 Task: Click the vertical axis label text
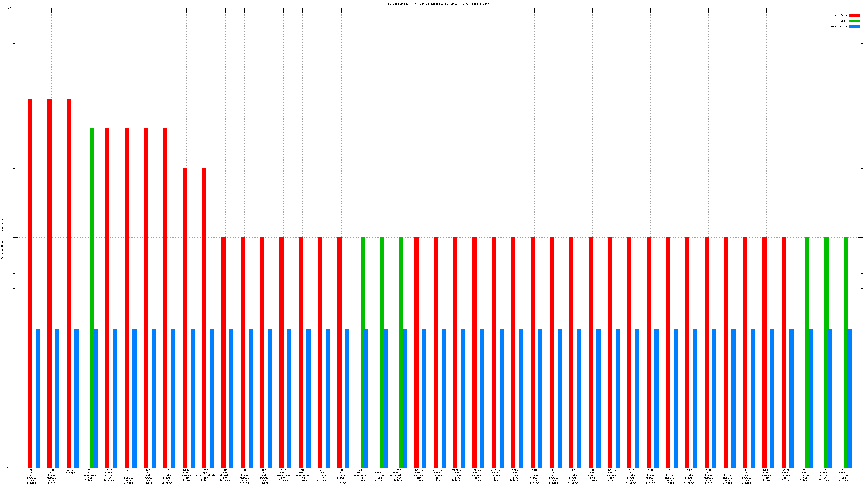tap(2, 238)
